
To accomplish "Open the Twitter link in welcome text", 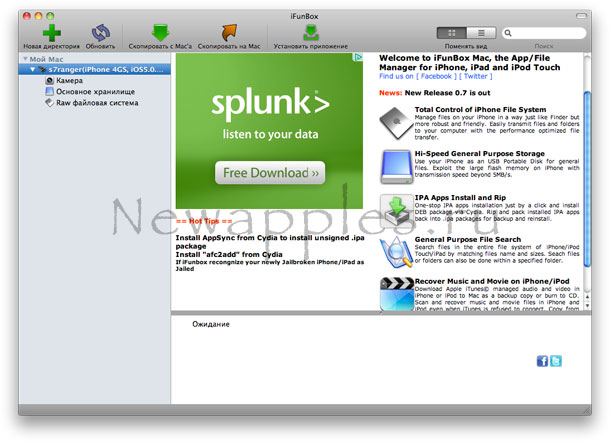I will click(x=476, y=75).
